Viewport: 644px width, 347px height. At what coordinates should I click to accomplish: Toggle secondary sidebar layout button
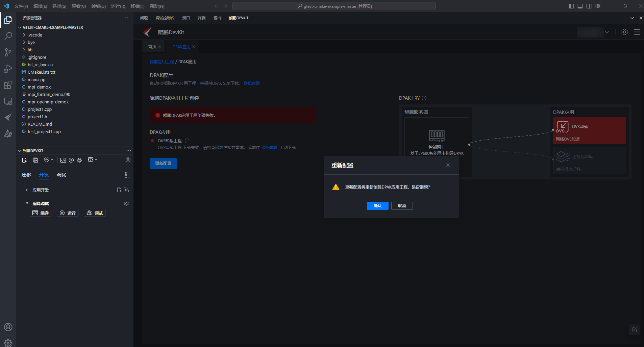(589, 6)
